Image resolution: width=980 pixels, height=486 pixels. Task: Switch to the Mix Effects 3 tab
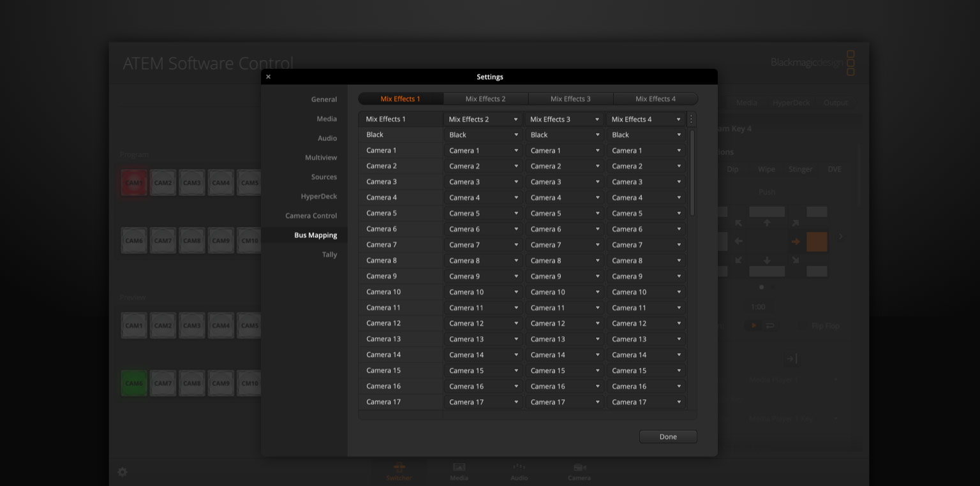570,99
